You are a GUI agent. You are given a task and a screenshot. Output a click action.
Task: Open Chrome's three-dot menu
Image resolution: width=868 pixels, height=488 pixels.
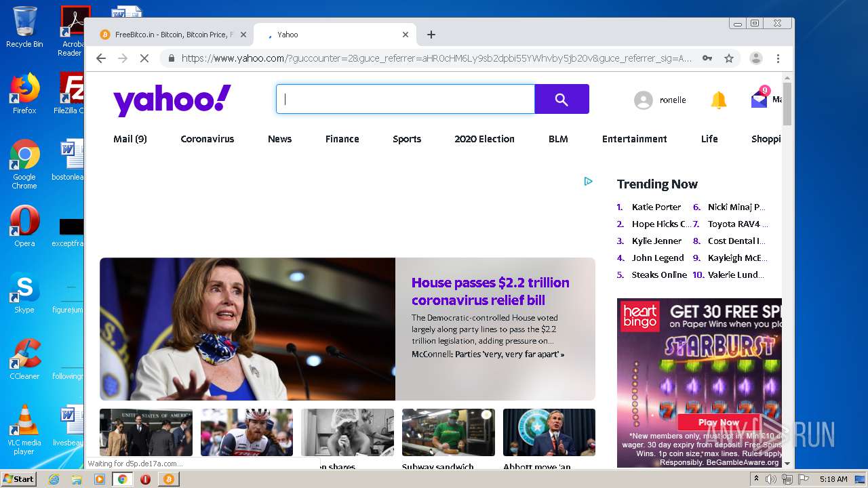[x=778, y=58]
